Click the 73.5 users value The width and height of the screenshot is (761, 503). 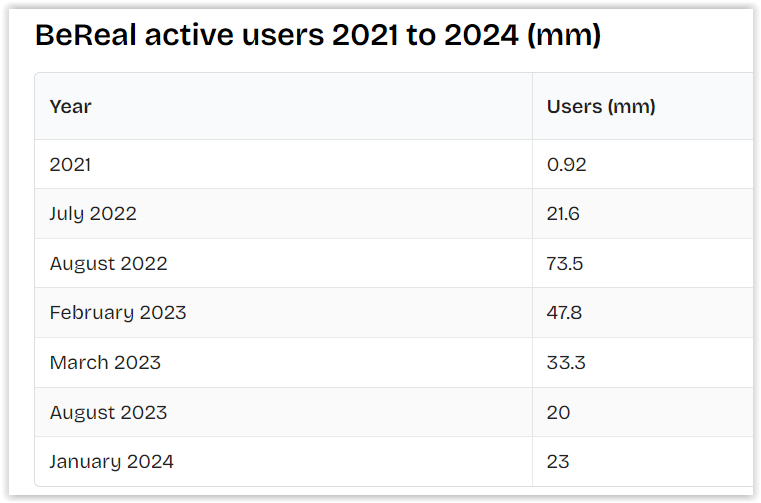click(565, 264)
